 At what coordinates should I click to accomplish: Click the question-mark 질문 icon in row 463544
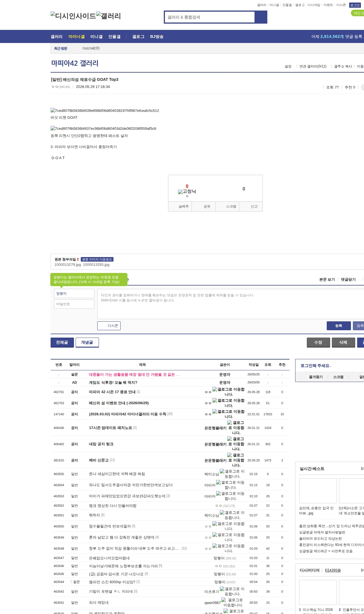click(x=71, y=582)
